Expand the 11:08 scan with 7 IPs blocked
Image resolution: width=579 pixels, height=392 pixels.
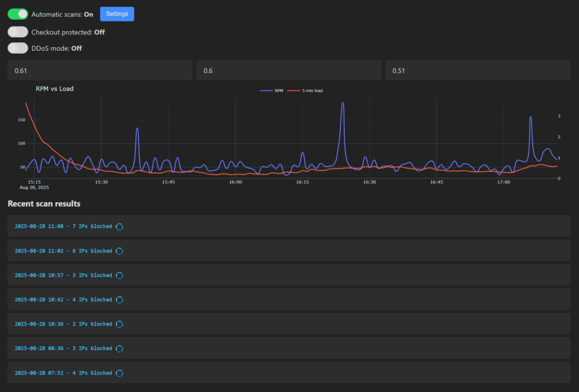[63, 227]
